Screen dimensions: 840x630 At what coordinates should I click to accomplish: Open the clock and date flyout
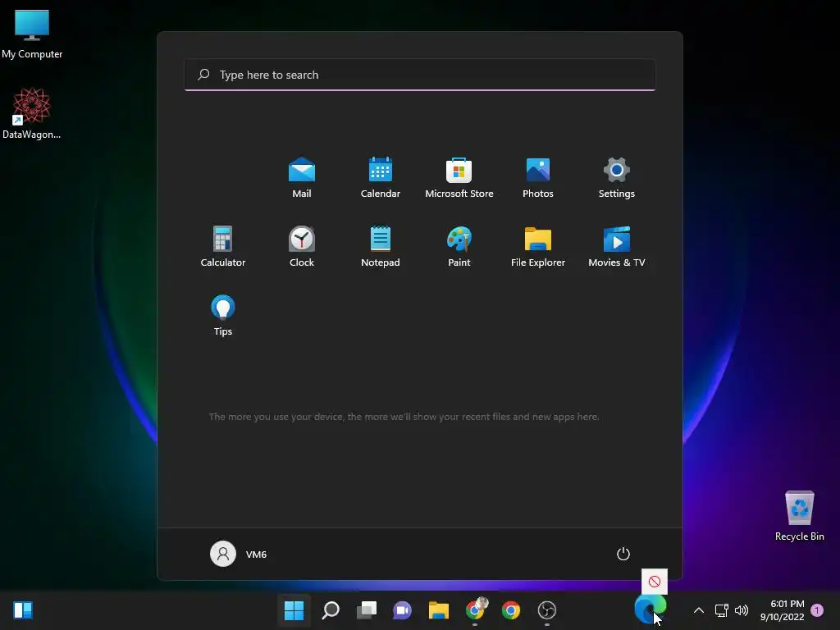pyautogui.click(x=782, y=610)
